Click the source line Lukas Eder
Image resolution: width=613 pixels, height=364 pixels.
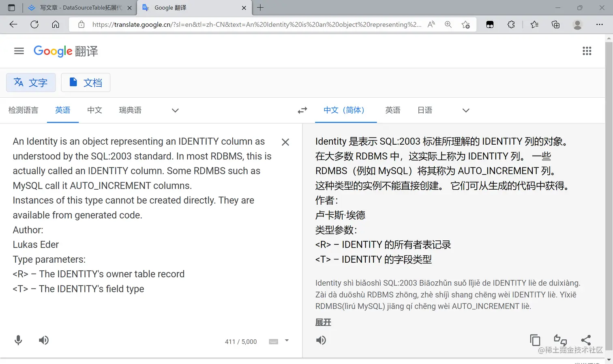coord(36,244)
